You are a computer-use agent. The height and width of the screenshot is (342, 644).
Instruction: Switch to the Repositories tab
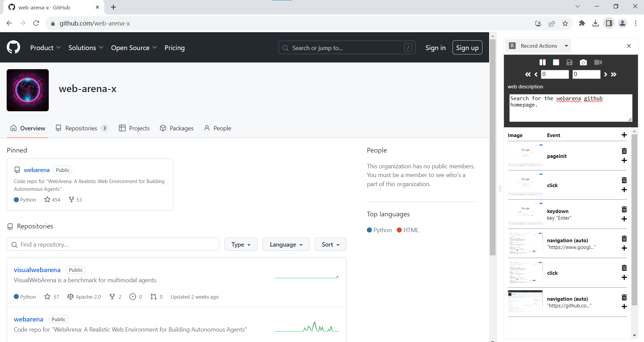tap(81, 128)
